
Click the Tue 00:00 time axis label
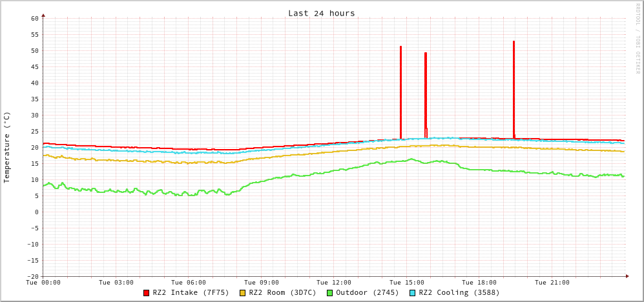(43, 283)
